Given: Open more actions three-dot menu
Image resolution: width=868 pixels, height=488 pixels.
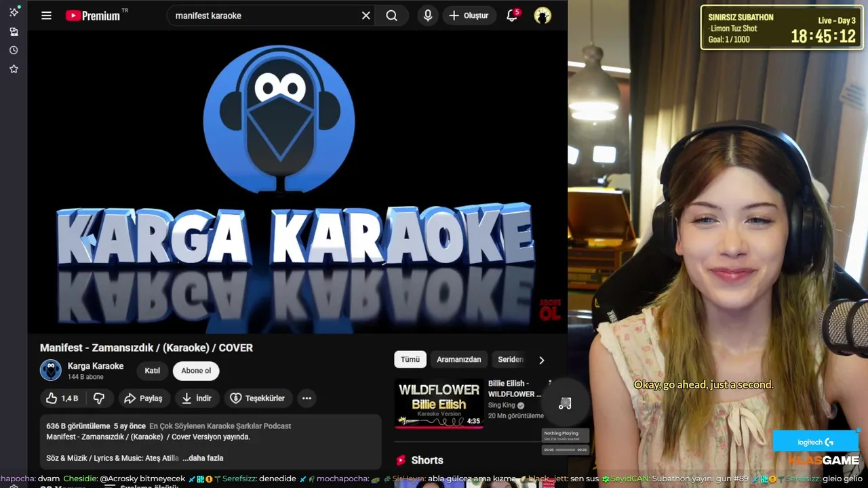Looking at the screenshot, I should click(307, 399).
